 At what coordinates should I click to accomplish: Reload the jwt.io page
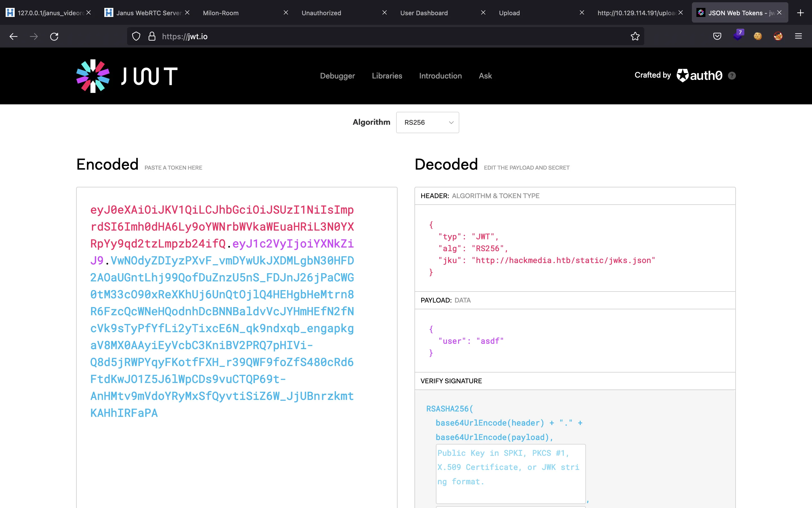point(54,36)
